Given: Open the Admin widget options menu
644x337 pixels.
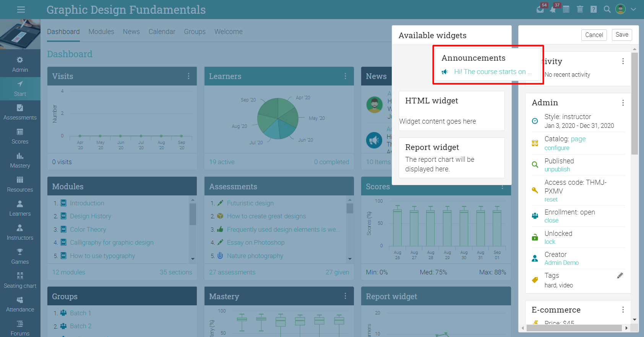Looking at the screenshot, I should point(623,103).
